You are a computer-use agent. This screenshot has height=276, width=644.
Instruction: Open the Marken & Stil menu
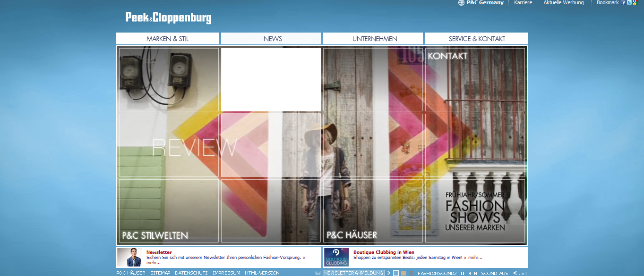click(167, 39)
